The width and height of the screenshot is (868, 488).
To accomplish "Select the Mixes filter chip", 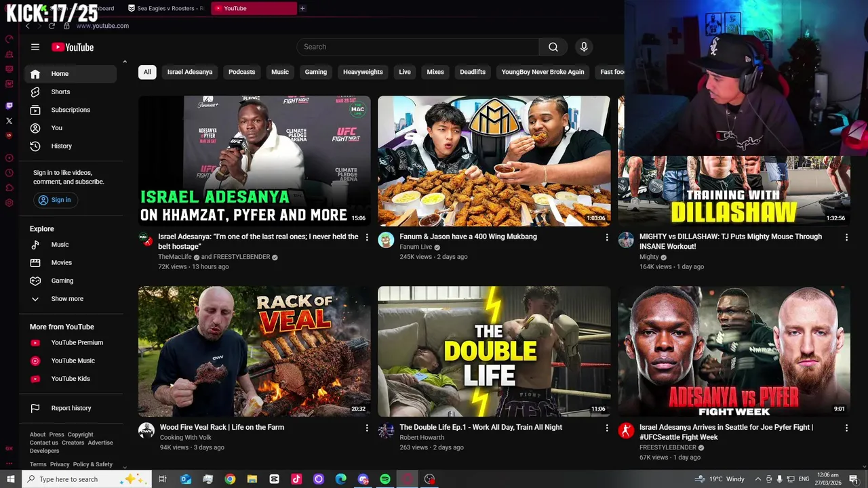I will [x=435, y=72].
